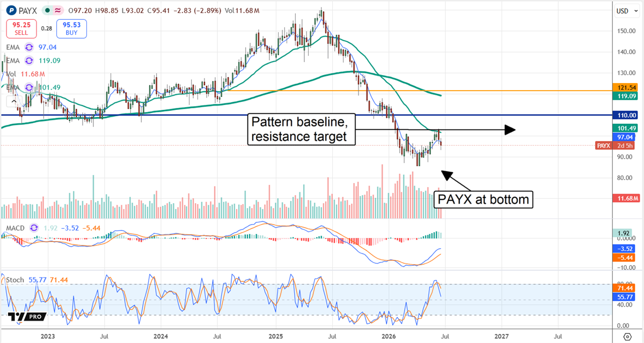644x343 pixels.
Task: Click the 2027 label on time axis
Action: (x=501, y=336)
